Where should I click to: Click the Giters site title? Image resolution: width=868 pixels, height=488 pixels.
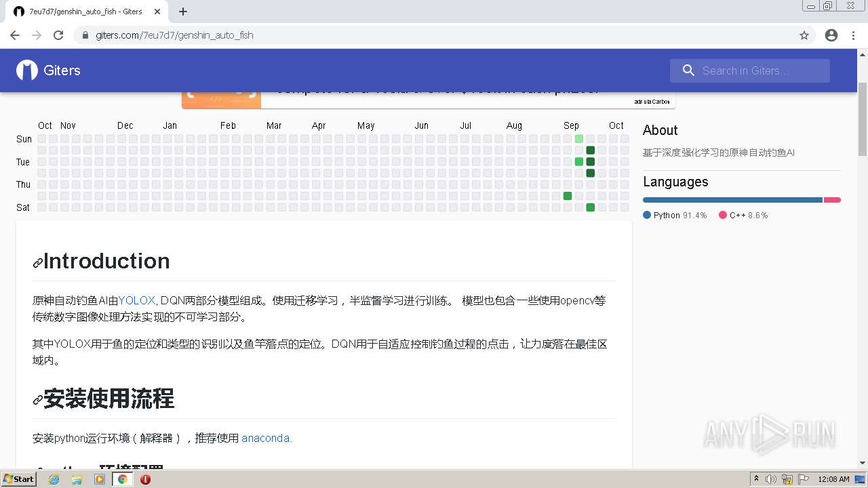click(62, 70)
